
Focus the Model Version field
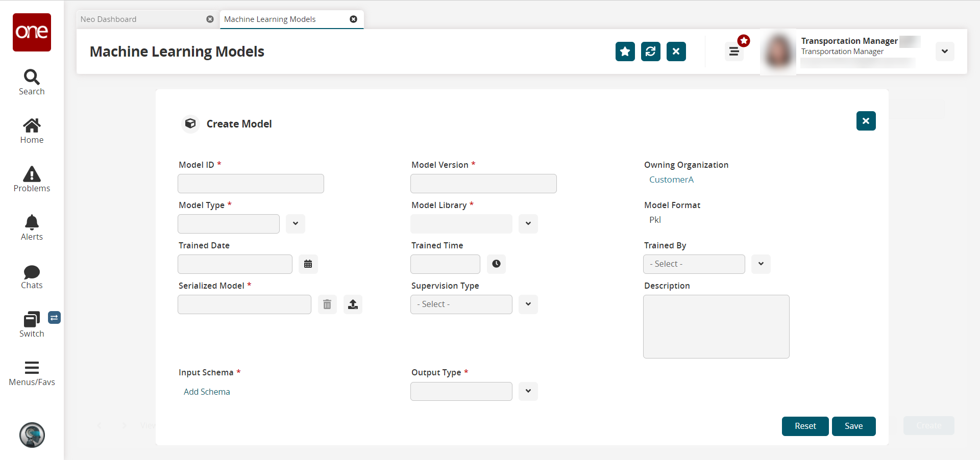coord(483,184)
